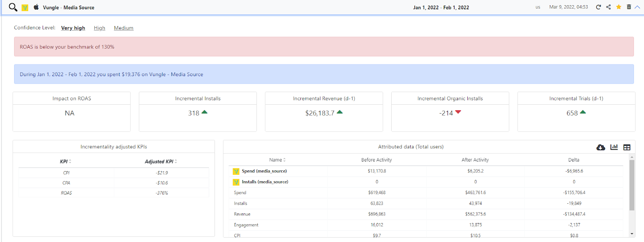Click the Engagement row name
644x242 pixels.
[x=246, y=225]
